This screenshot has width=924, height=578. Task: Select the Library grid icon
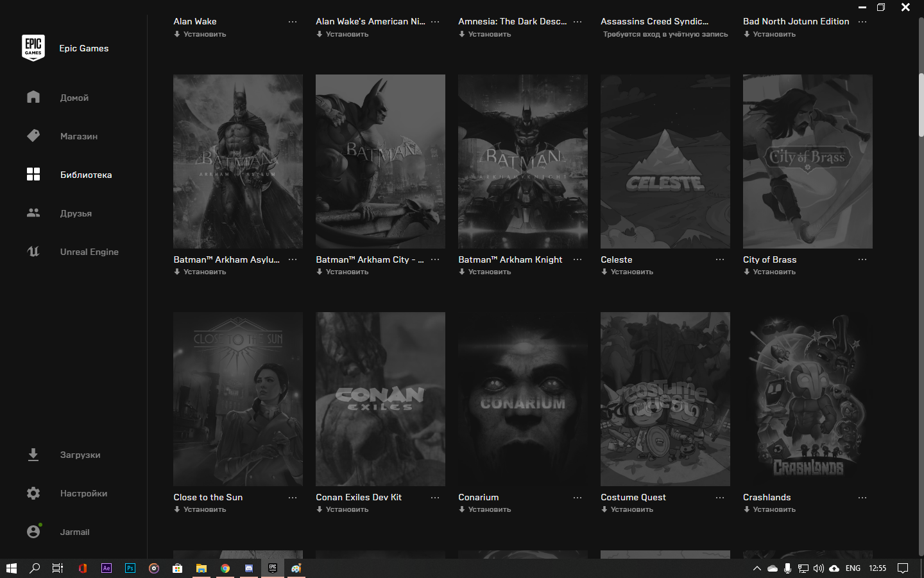33,174
